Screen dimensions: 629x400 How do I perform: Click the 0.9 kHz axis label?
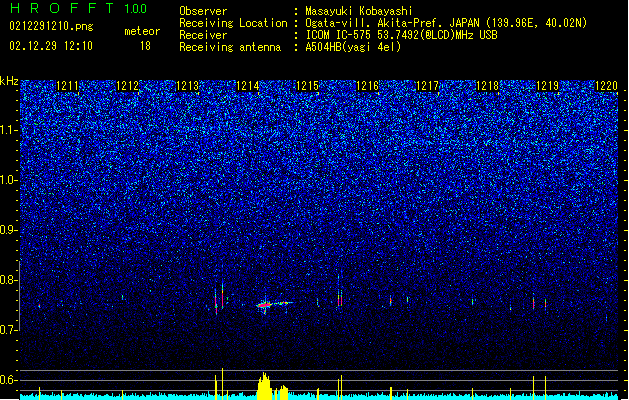click(9, 230)
